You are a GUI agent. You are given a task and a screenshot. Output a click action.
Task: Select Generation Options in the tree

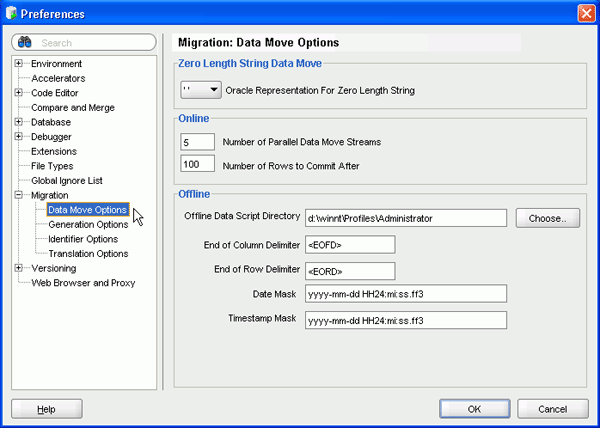coord(88,225)
